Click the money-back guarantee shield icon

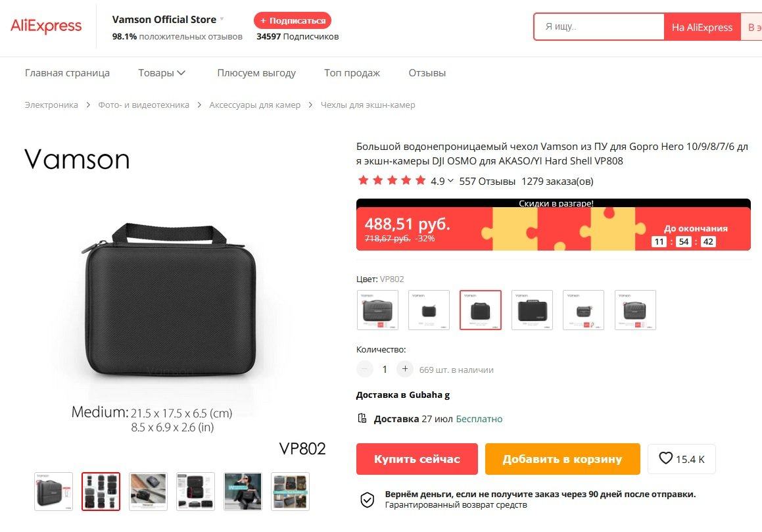[368, 499]
